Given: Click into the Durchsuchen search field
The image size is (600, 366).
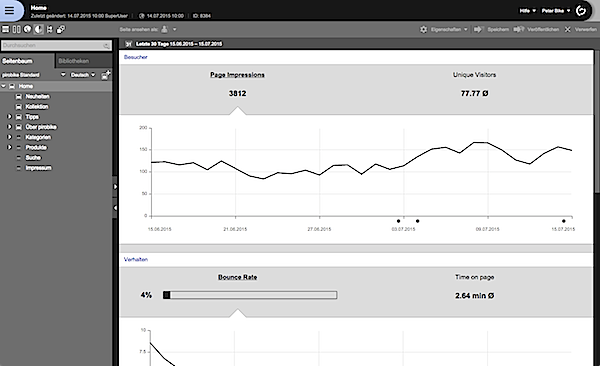Looking at the screenshot, I should 56,45.
